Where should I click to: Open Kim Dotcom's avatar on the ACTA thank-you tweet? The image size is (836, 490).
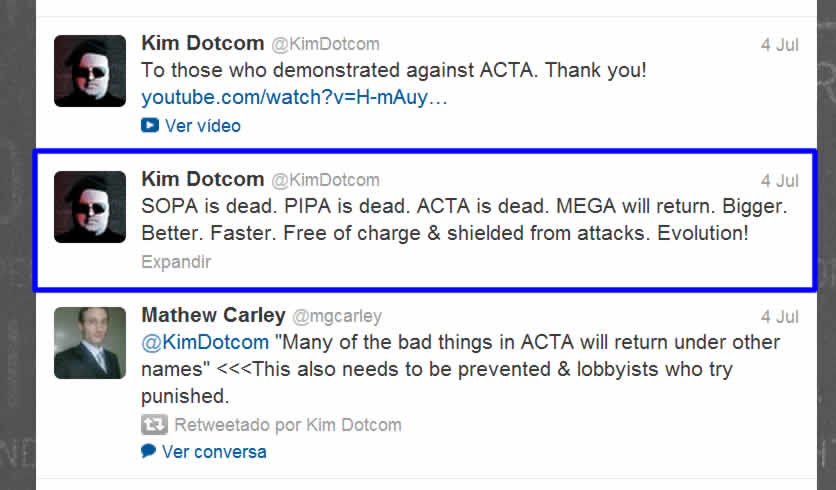(x=89, y=71)
